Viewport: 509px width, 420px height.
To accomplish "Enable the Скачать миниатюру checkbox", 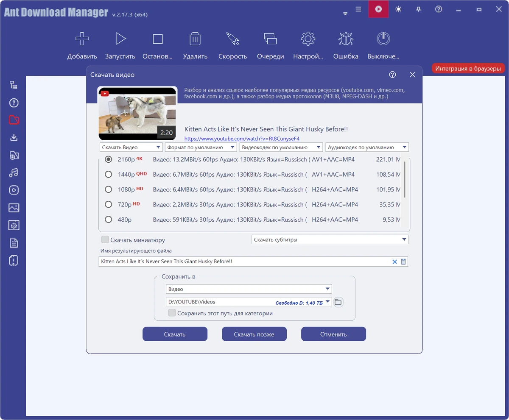I will point(105,239).
